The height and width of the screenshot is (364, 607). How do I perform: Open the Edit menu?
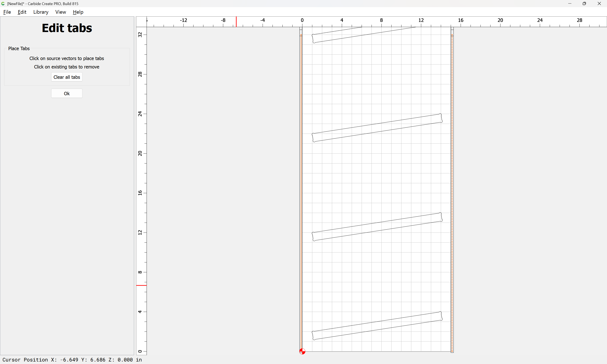[22, 12]
